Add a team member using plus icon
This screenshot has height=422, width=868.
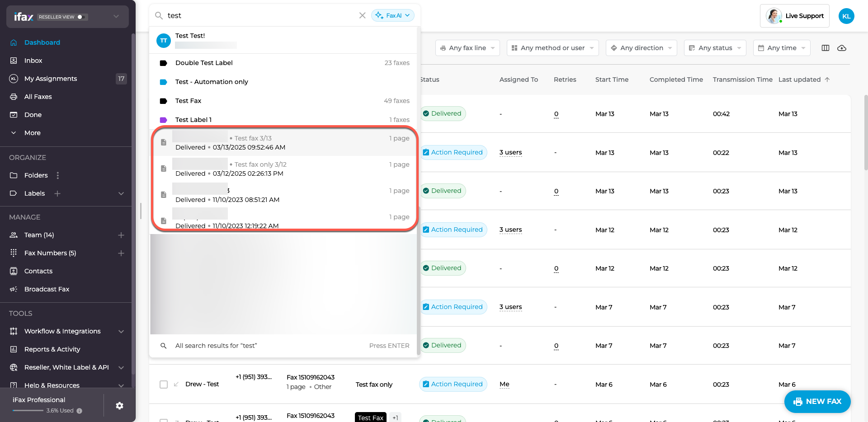coord(121,235)
